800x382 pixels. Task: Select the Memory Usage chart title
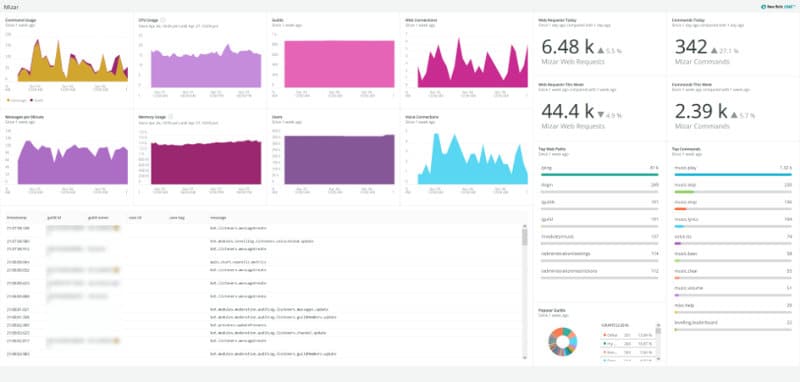[x=153, y=117]
